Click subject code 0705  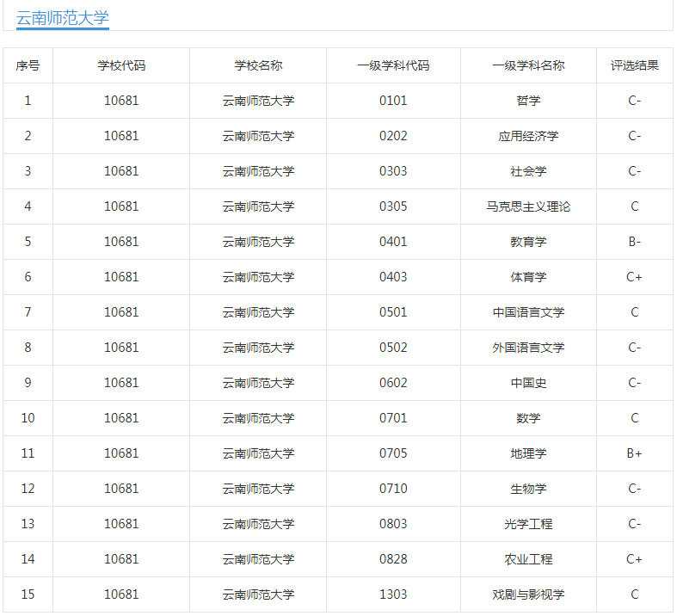tap(393, 453)
